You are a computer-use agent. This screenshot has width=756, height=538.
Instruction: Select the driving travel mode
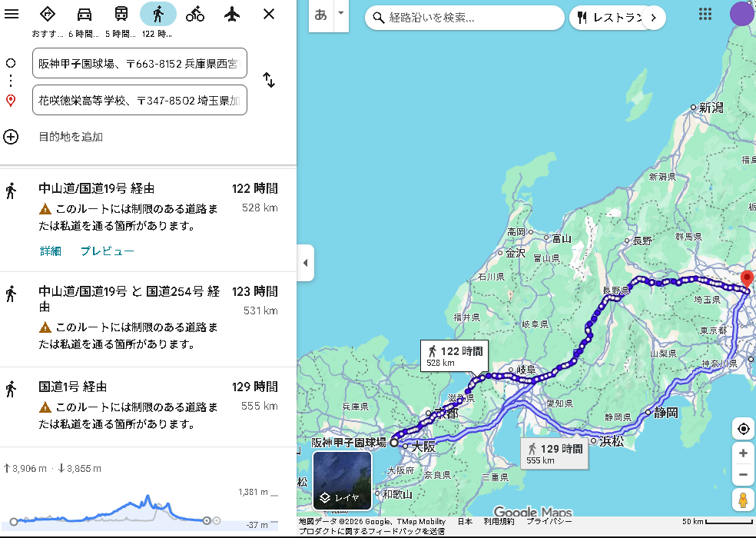point(85,14)
